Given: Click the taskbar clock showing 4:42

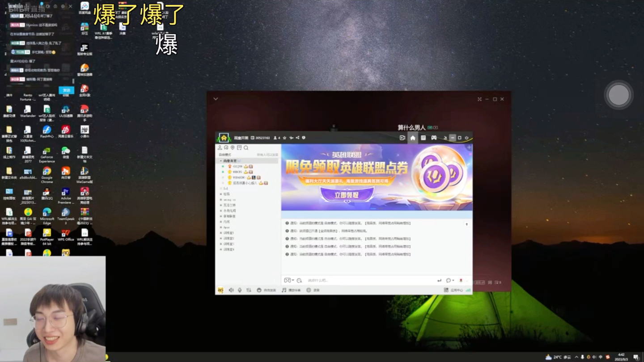Looking at the screenshot, I should click(x=620, y=357).
